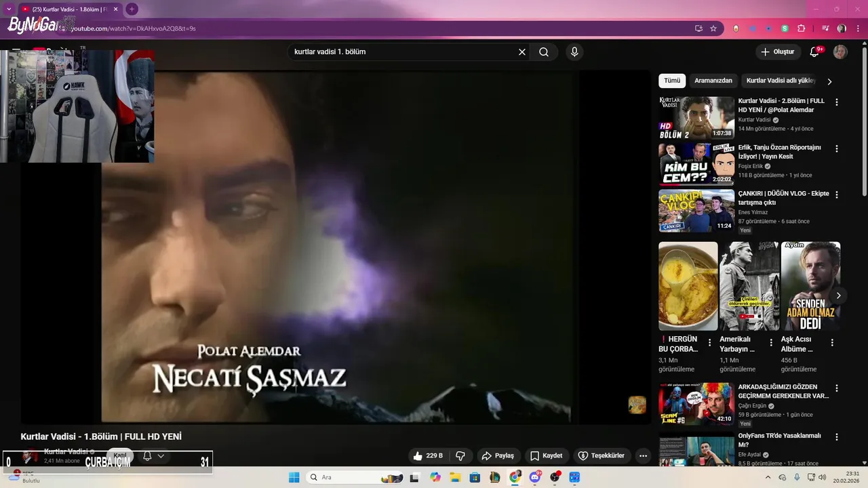This screenshot has width=868, height=488.
Task: Open 'OnlyFans TR'de Yasaklanmalı Mı?' video
Action: coord(780,441)
